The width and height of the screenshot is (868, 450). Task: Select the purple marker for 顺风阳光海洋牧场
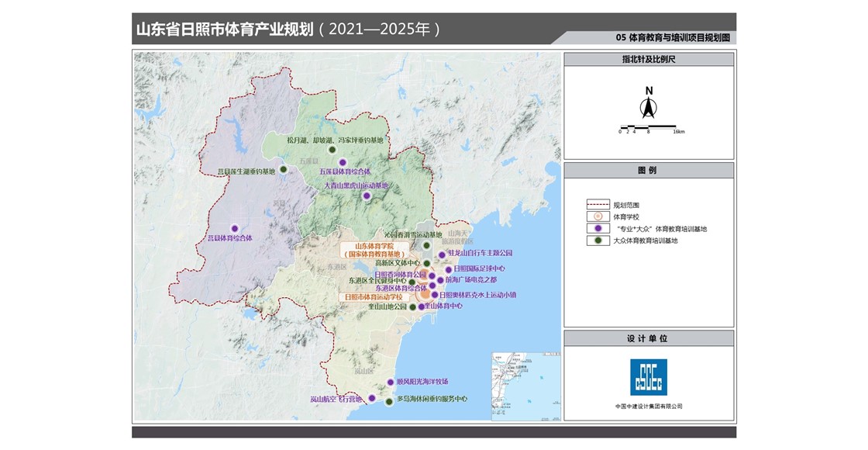click(x=390, y=382)
